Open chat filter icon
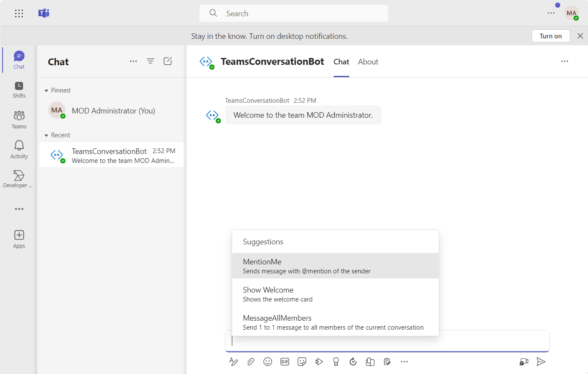 pos(151,61)
